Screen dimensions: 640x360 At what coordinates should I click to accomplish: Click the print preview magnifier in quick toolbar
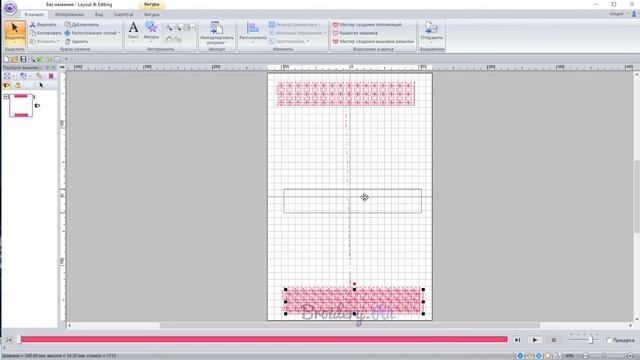point(32,60)
